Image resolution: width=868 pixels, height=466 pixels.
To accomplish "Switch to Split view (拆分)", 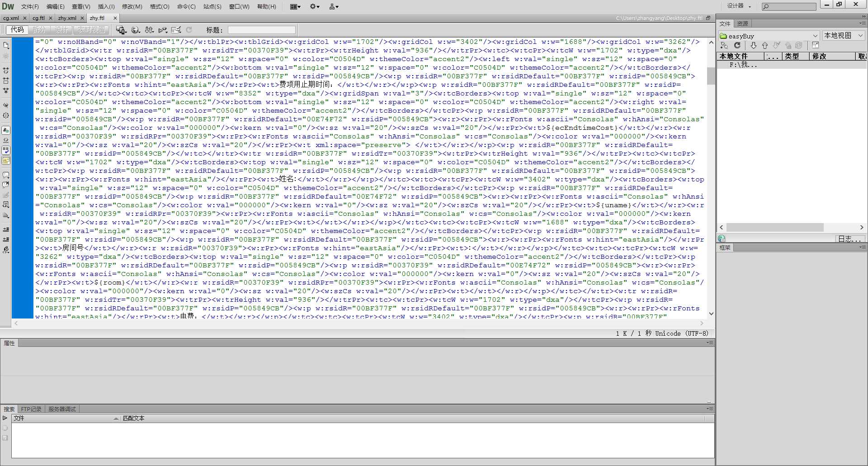I will pos(39,30).
